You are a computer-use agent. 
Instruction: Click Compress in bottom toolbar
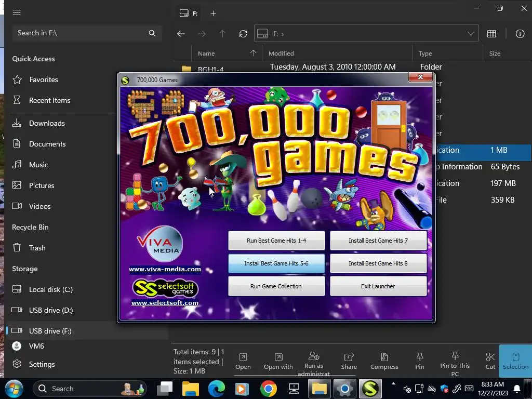pos(384,362)
